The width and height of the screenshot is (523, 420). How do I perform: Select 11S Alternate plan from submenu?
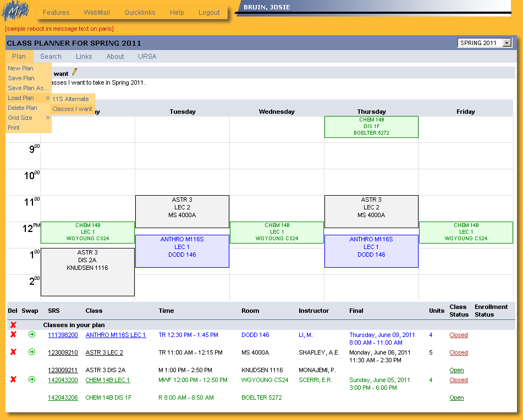tap(70, 99)
